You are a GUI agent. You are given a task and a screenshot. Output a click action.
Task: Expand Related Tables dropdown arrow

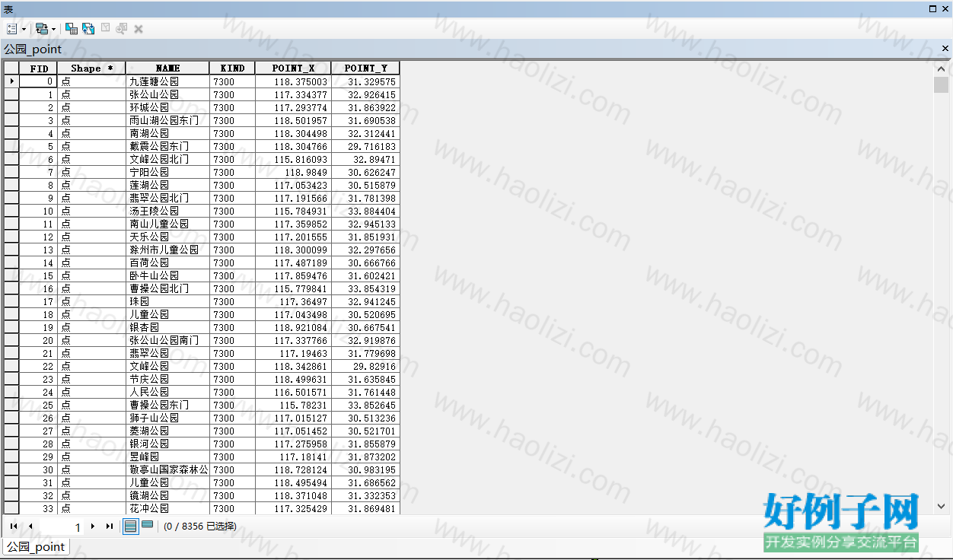tap(53, 29)
